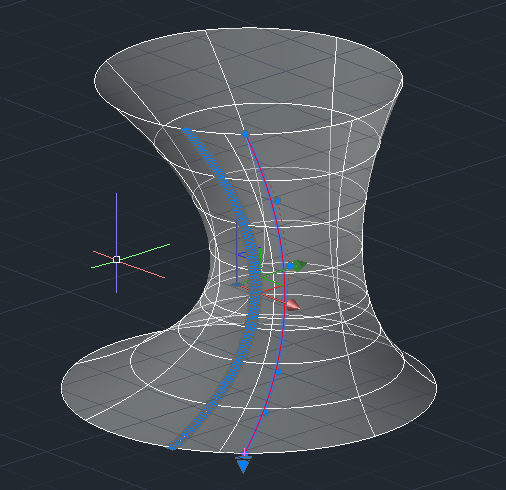Pick the round blue grip beside the green cone
The image size is (506, 490).
tap(290, 266)
